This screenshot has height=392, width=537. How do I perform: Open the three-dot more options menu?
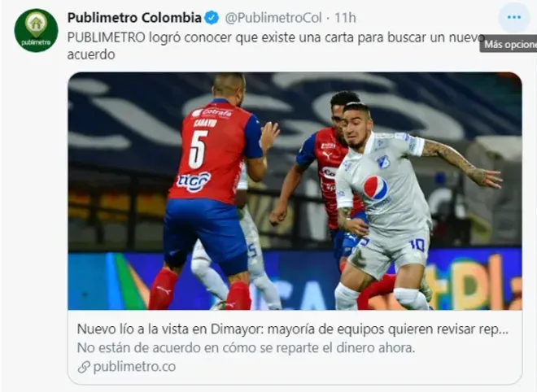(x=514, y=17)
